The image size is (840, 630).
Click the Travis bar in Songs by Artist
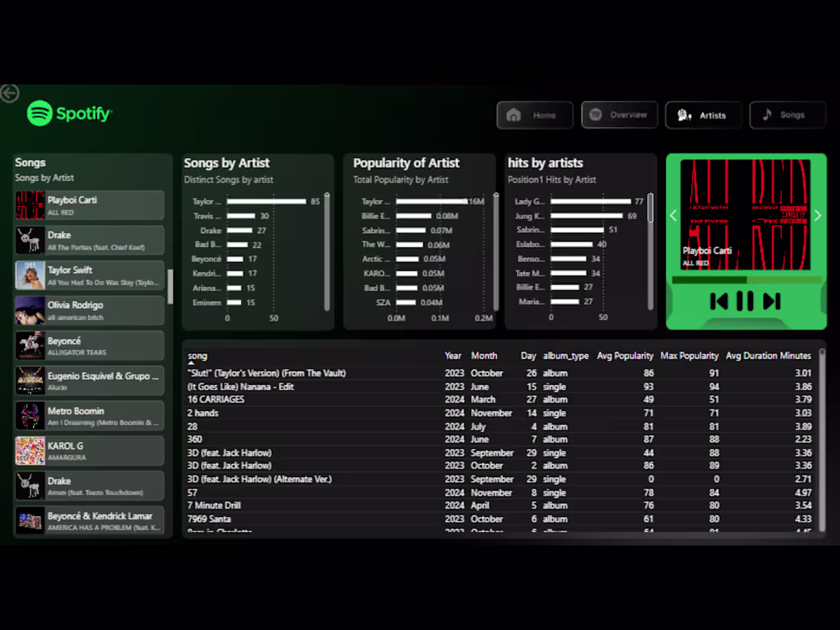(241, 216)
